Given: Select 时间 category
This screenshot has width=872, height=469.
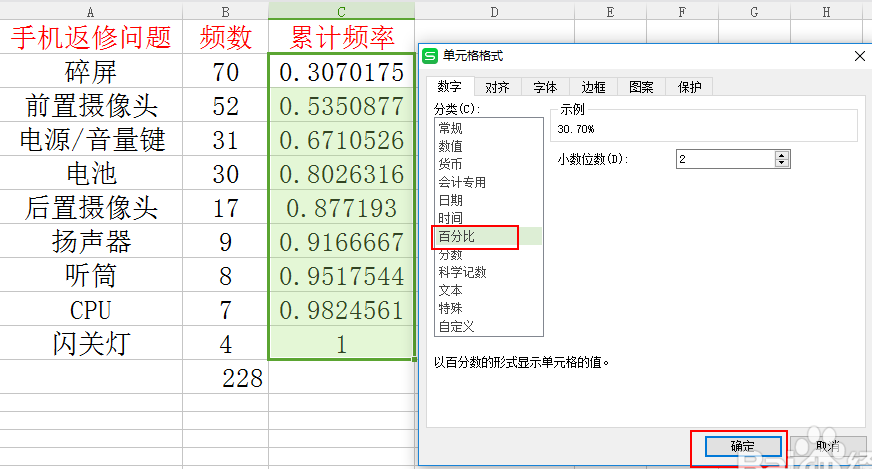Looking at the screenshot, I should click(x=488, y=218).
